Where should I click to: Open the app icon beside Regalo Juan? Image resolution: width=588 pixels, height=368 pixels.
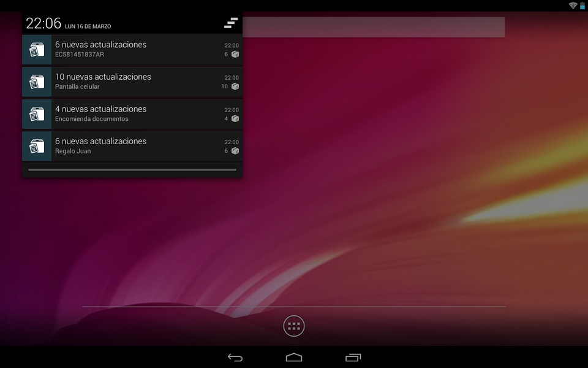point(37,147)
